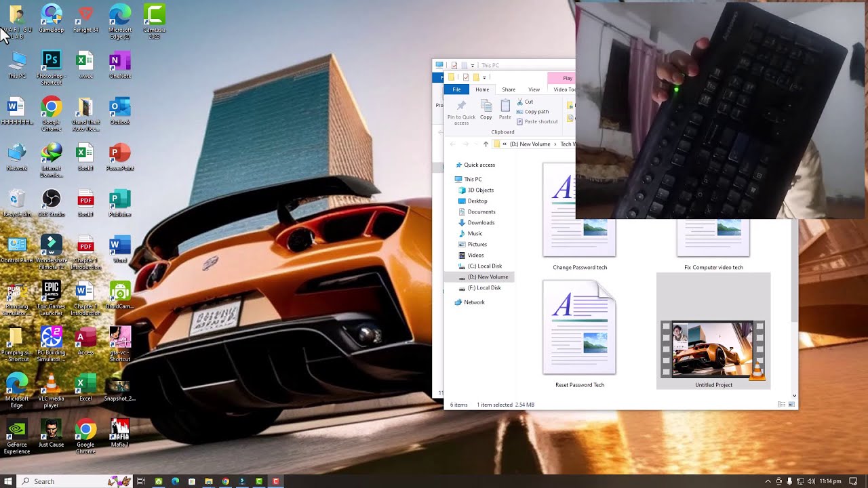This screenshot has height=488, width=868.
Task: Click the chevron after (D:) New Volume
Action: pyautogui.click(x=555, y=144)
